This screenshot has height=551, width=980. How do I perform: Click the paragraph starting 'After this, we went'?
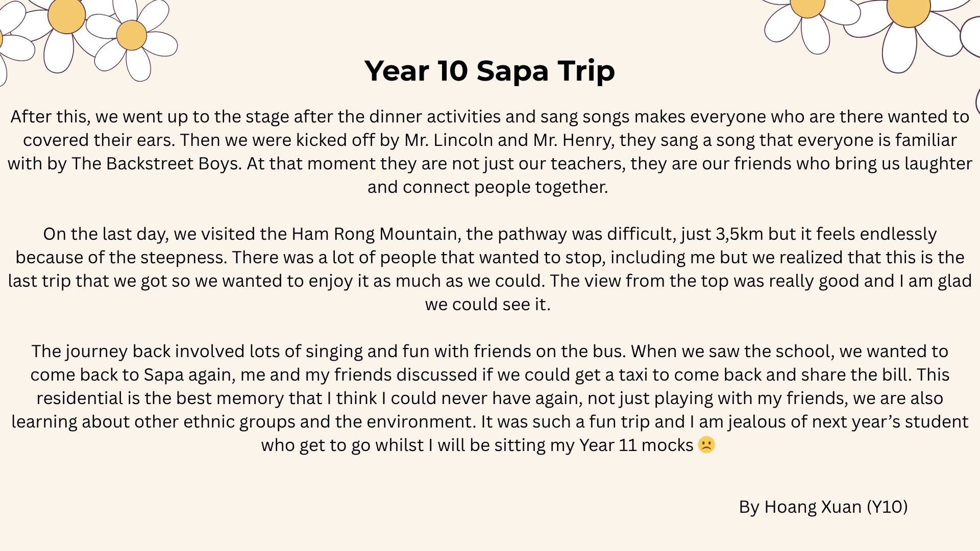pos(489,152)
